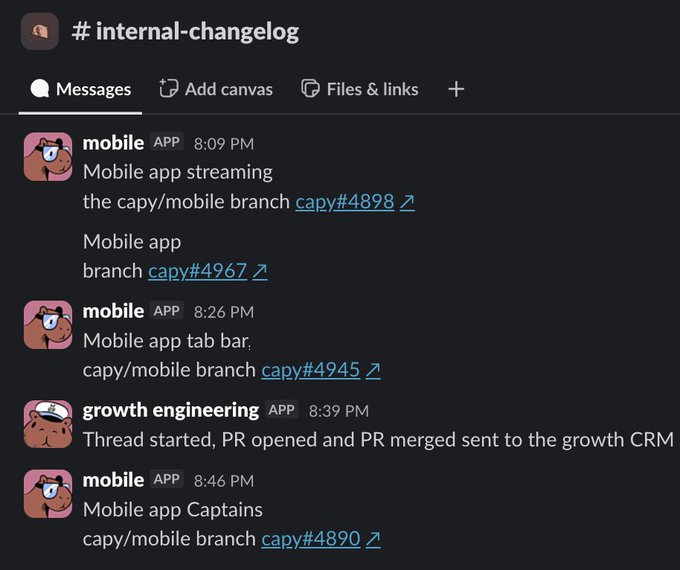Select the Add canvas tab

(216, 89)
